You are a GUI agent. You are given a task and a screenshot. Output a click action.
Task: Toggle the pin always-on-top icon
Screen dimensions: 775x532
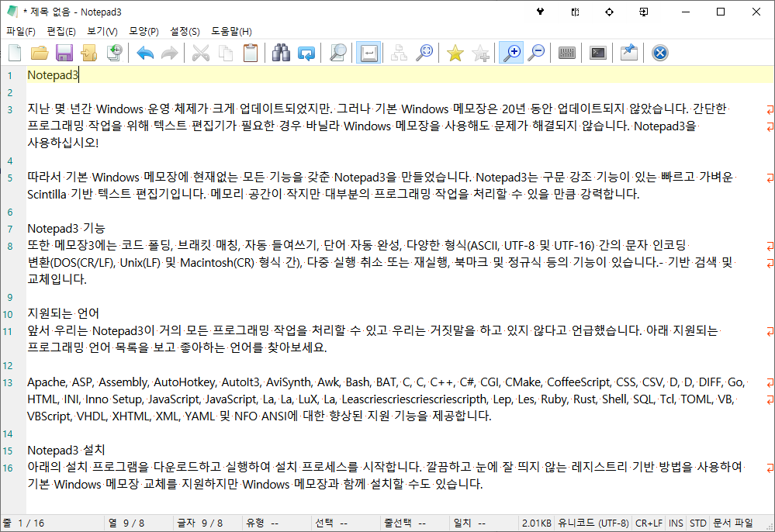point(628,53)
